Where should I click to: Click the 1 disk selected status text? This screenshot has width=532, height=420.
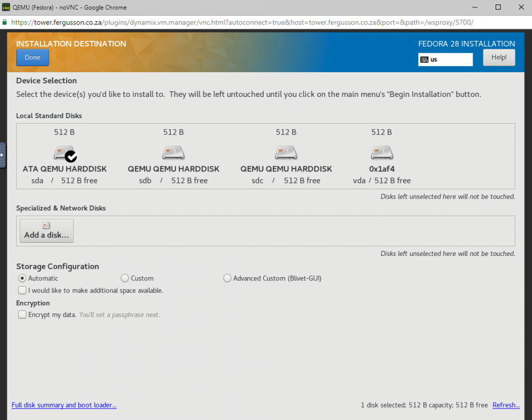(x=424, y=405)
